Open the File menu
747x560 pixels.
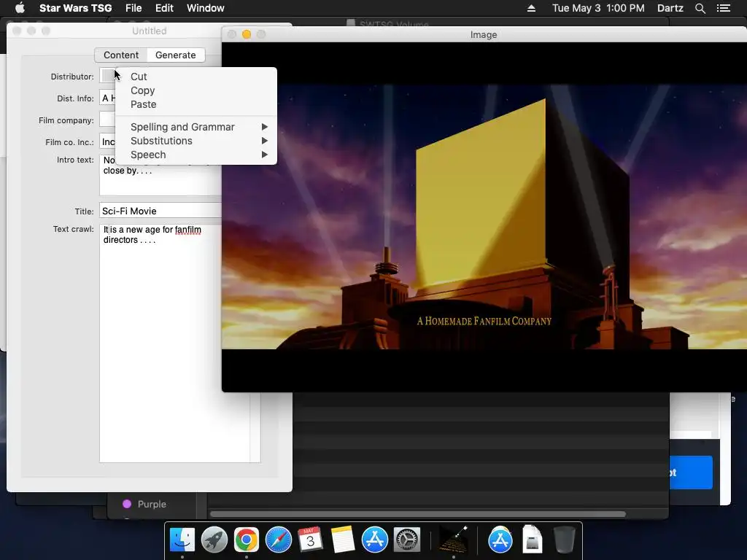coord(133,8)
